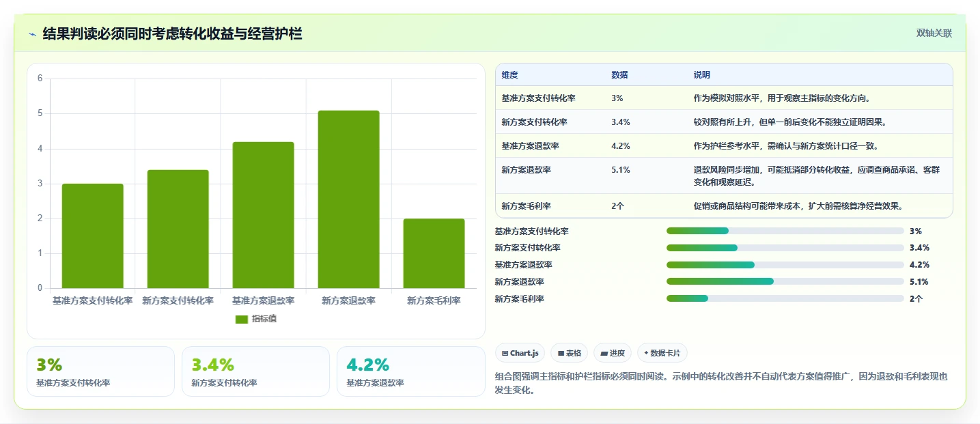Click the 进度 chip
The image size is (980, 424).
pos(613,353)
